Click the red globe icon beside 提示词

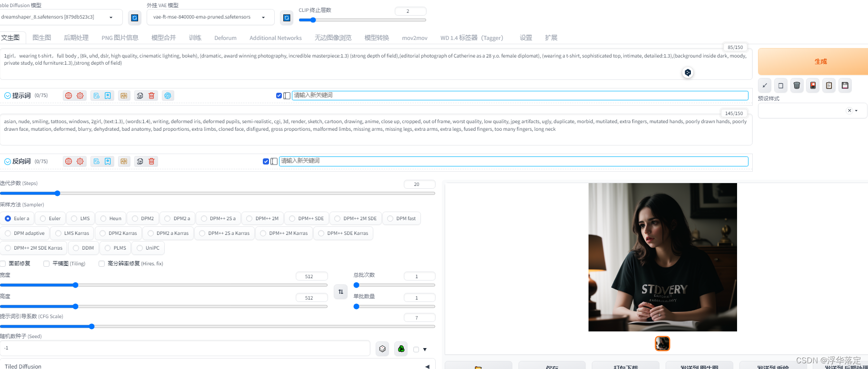[x=69, y=96]
